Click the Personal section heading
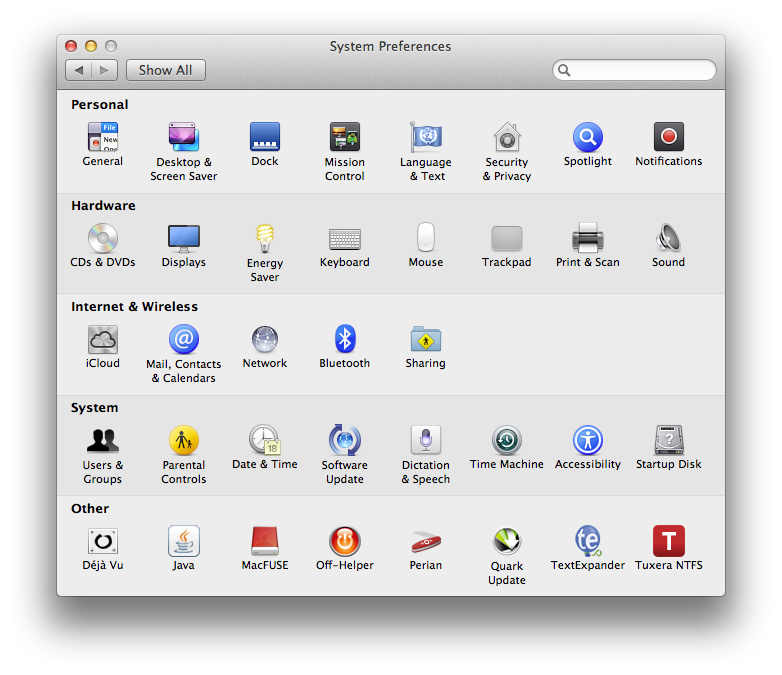782x675 pixels. pyautogui.click(x=100, y=104)
